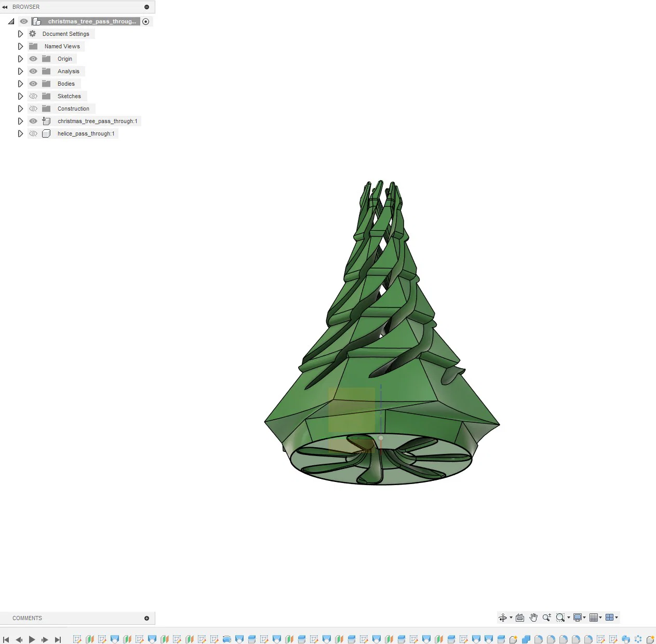Hide the Bodies folder
The image size is (656, 644).
(33, 84)
